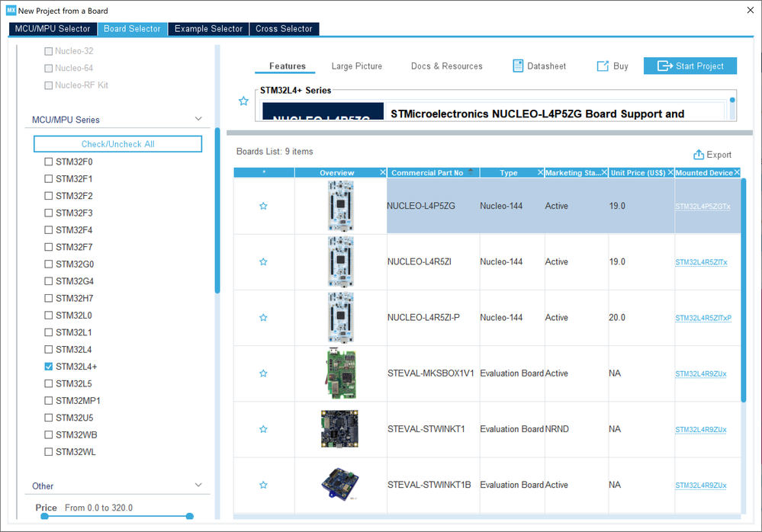Open the Board Selector tab
This screenshot has height=532, width=762.
tap(132, 29)
